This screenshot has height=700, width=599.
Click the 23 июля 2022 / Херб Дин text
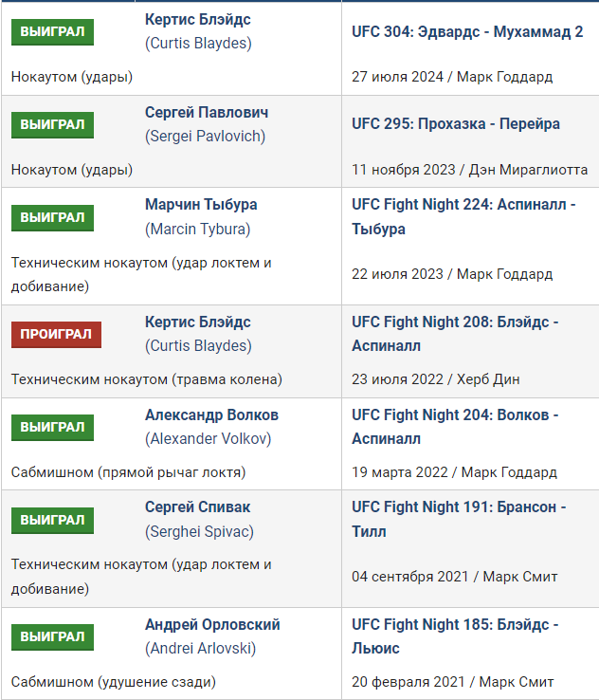[435, 379]
